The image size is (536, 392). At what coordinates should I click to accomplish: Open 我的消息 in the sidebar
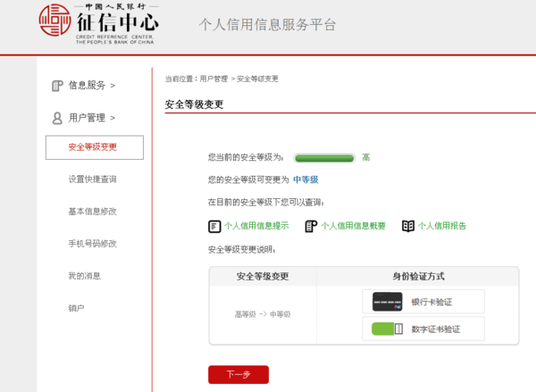click(x=84, y=276)
